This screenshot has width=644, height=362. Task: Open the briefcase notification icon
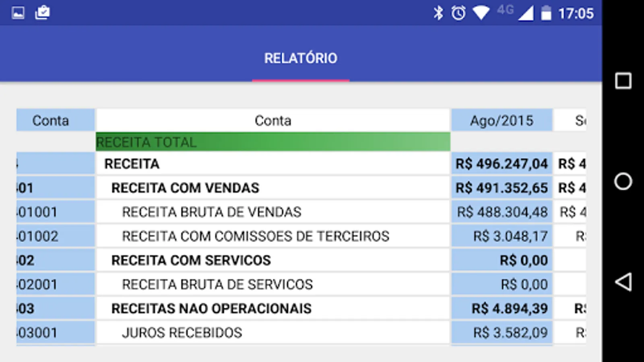click(x=42, y=13)
